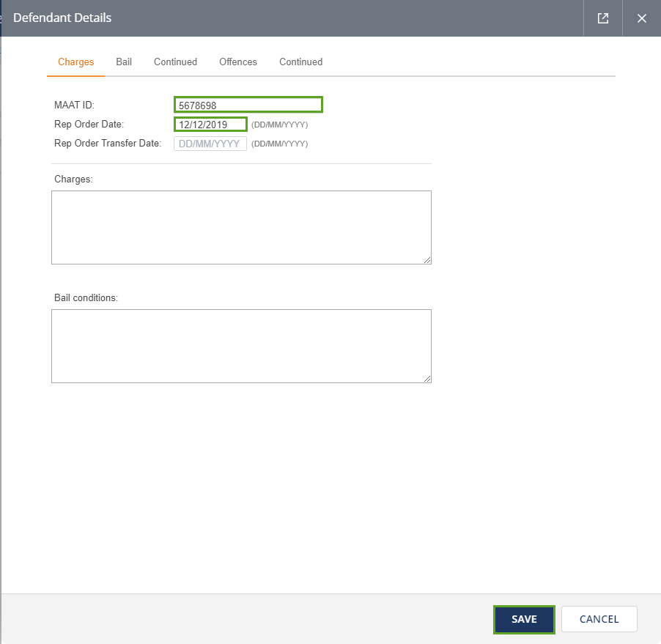Select the Continued tab right after Bail
The height and width of the screenshot is (644, 661).
(175, 62)
